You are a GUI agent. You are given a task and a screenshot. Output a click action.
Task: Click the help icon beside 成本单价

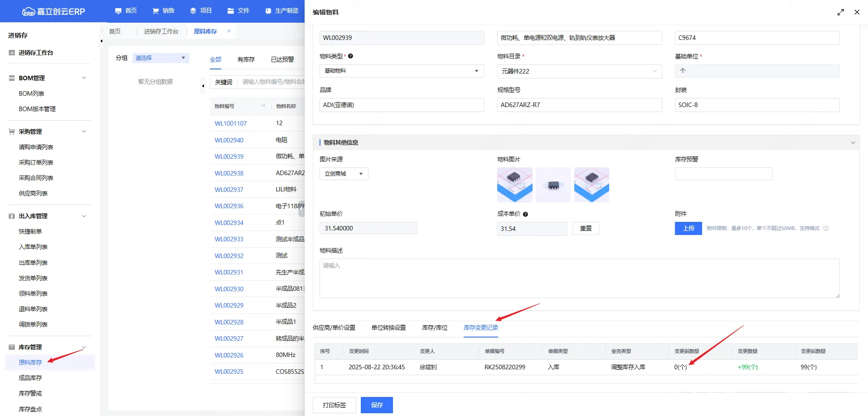click(525, 214)
